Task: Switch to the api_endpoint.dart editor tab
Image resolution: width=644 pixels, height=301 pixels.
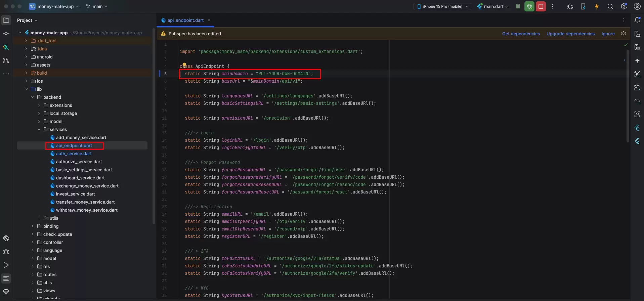Action: coord(185,20)
